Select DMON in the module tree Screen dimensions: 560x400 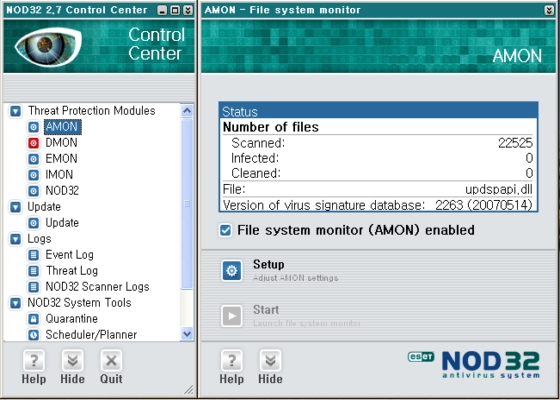pyautogui.click(x=61, y=143)
